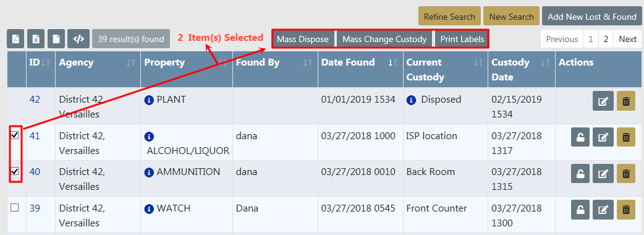Delete record 41 with trash icon
Screen dimensions: 644x235
(x=626, y=137)
